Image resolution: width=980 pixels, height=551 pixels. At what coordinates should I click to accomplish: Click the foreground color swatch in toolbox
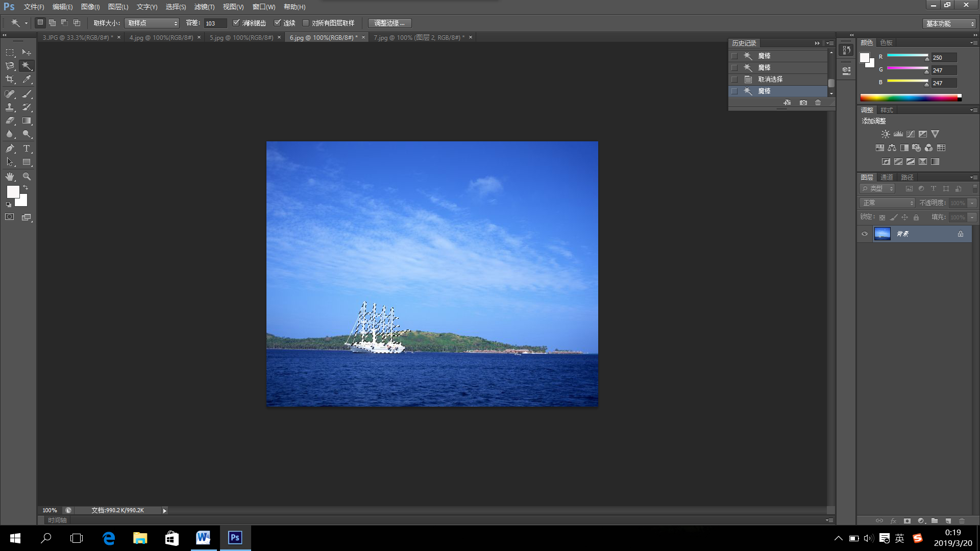[x=13, y=192]
